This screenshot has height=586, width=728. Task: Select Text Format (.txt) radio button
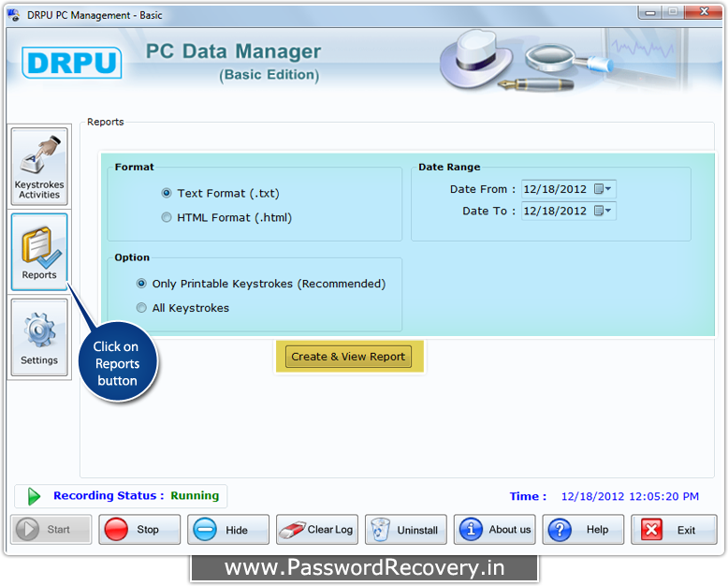pos(167,194)
